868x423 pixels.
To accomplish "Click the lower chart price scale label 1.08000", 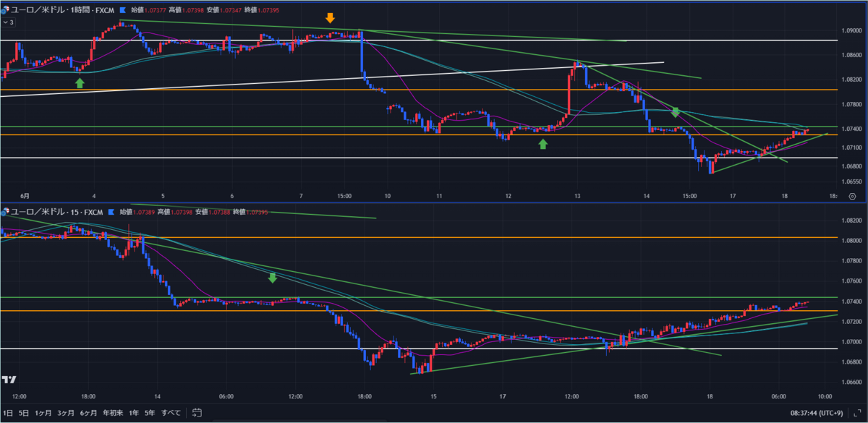I will point(852,240).
